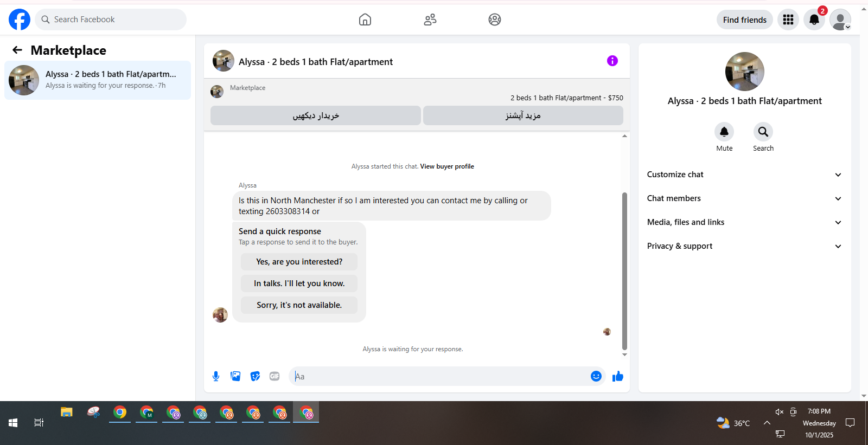The image size is (868, 445).
Task: Click Alyssa's avatar in the chat header
Action: click(x=224, y=61)
